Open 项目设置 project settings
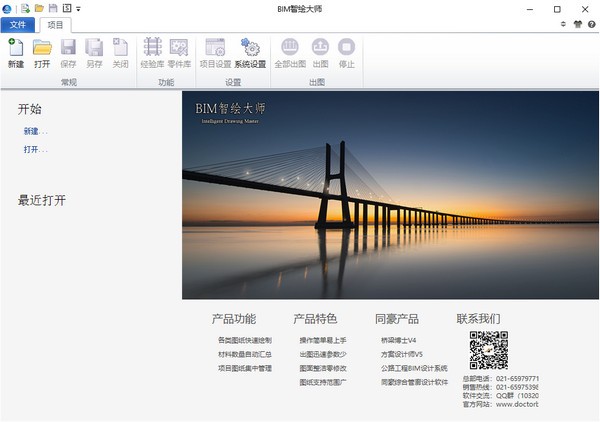Screen dimensions: 600x422 point(214,52)
